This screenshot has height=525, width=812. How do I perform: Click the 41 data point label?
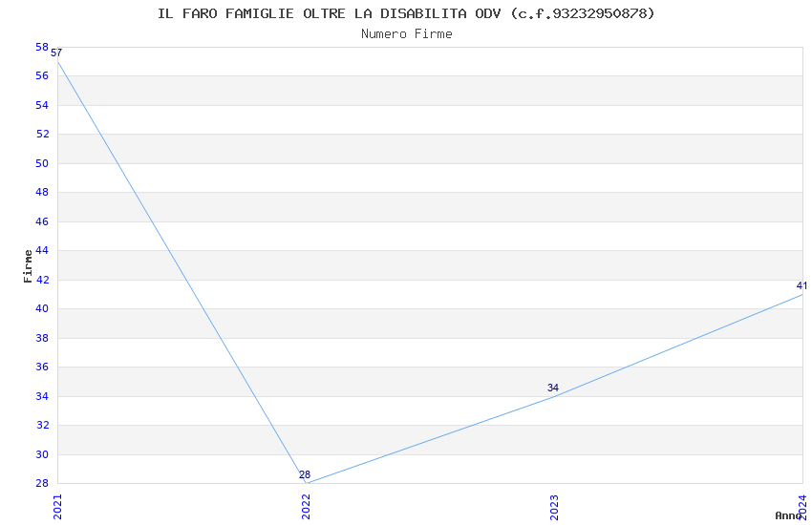click(801, 285)
